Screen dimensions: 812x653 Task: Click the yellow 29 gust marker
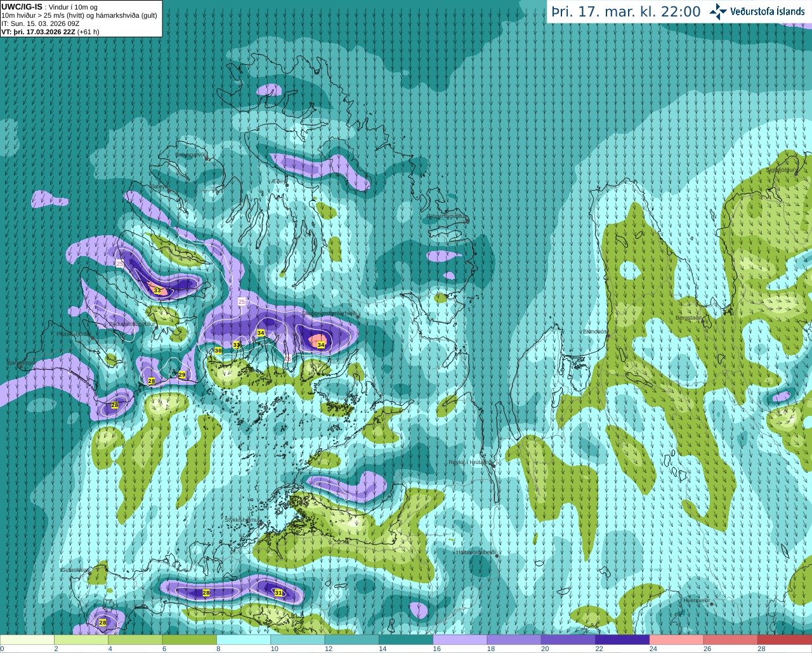182,375
